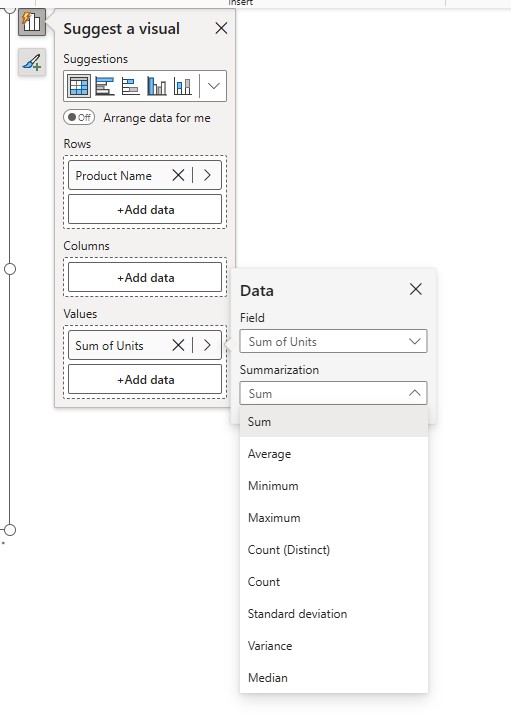The image size is (511, 717).
Task: Choose Minimum summarization option
Action: pos(334,486)
